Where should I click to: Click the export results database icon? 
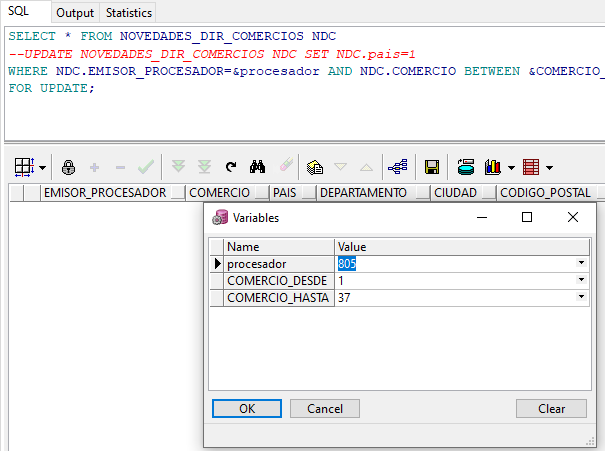[x=465, y=167]
